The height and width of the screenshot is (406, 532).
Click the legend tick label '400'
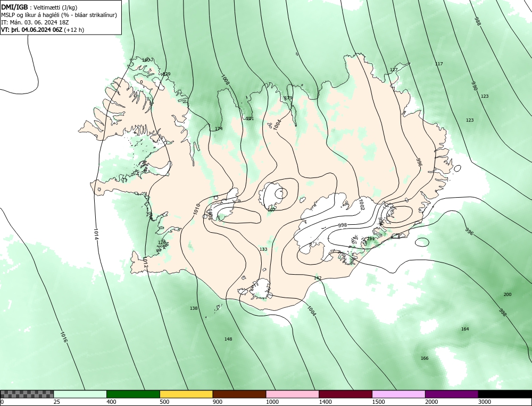click(x=111, y=402)
